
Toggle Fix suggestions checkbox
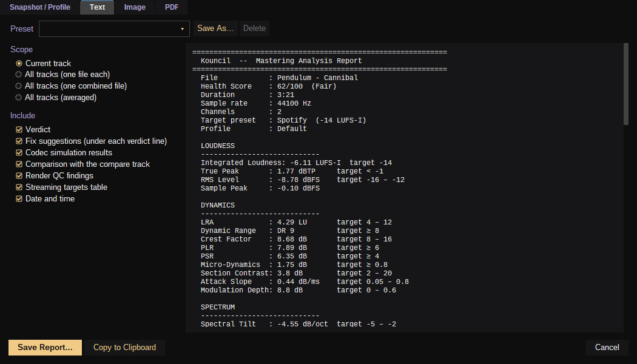tap(19, 141)
